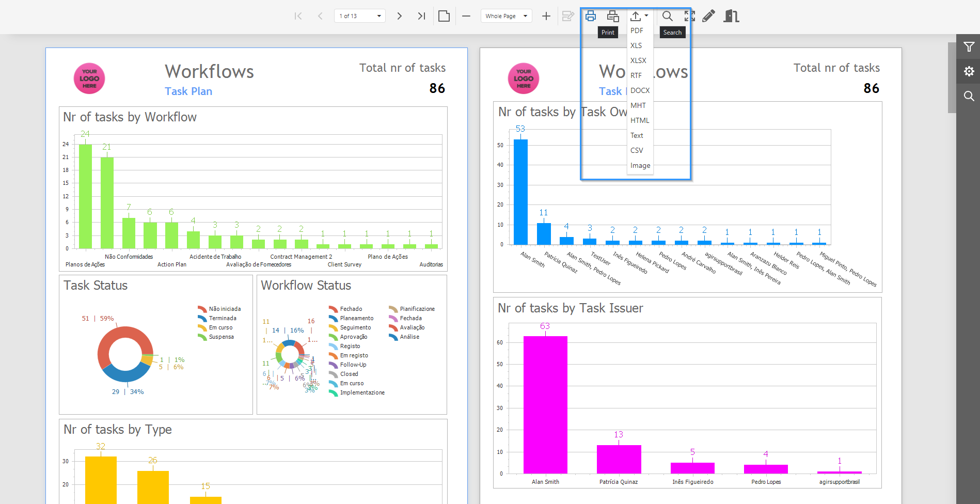The height and width of the screenshot is (504, 980).
Task: Click the magenta bar labeled 13 for Patrícia Quinaz
Action: (619, 459)
